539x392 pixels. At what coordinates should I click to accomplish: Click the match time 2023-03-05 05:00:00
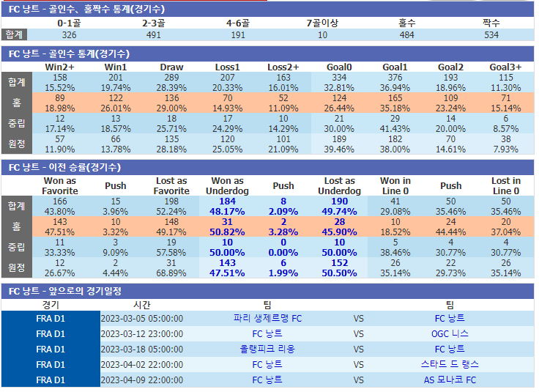click(x=142, y=319)
